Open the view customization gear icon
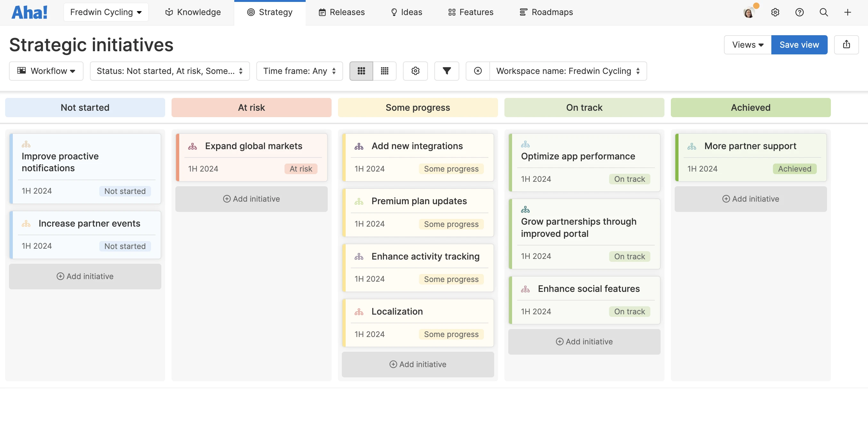 [415, 71]
